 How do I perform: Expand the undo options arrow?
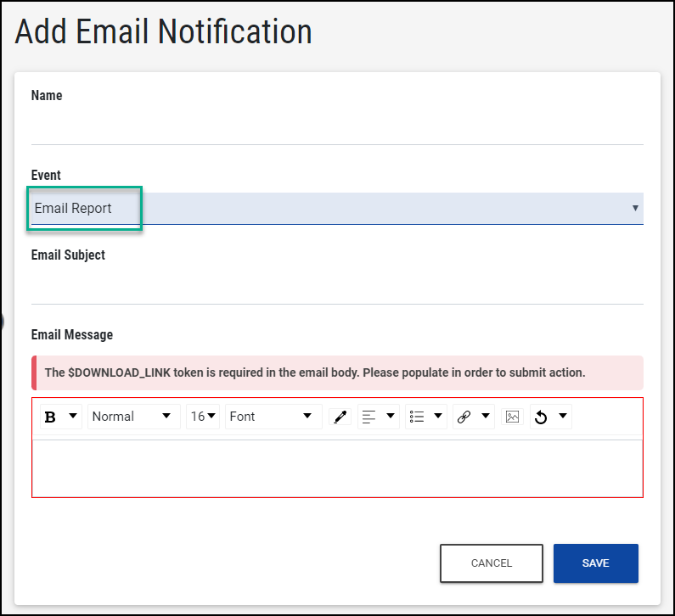tap(562, 416)
